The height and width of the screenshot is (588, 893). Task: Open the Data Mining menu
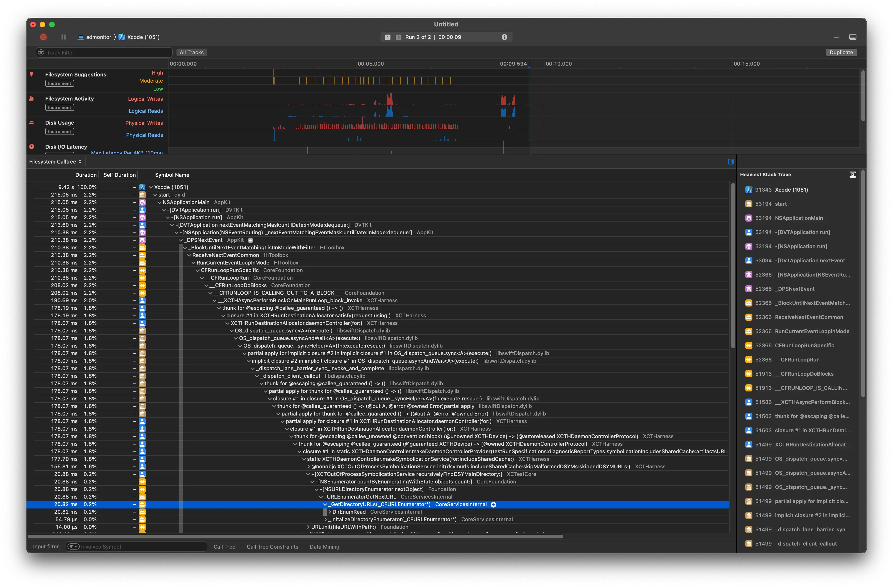tap(324, 546)
